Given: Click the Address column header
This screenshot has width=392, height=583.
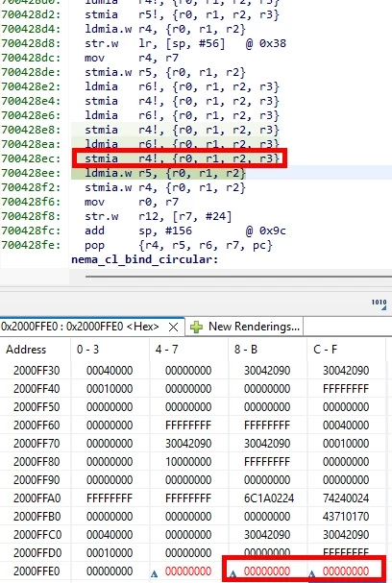Looking at the screenshot, I should [26, 350].
